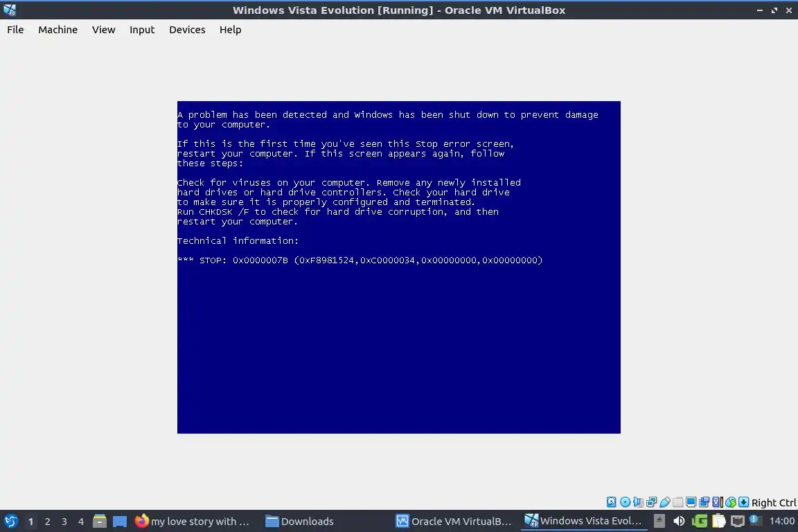Switch to the Firefox 'my love story' window
798x532 pixels.
[192, 522]
